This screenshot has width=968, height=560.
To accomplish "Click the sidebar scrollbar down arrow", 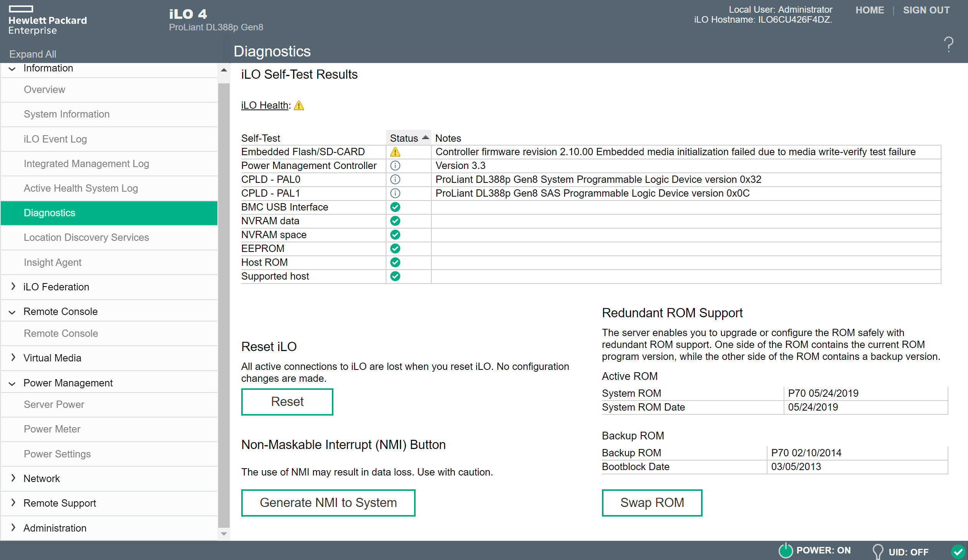I will click(224, 534).
